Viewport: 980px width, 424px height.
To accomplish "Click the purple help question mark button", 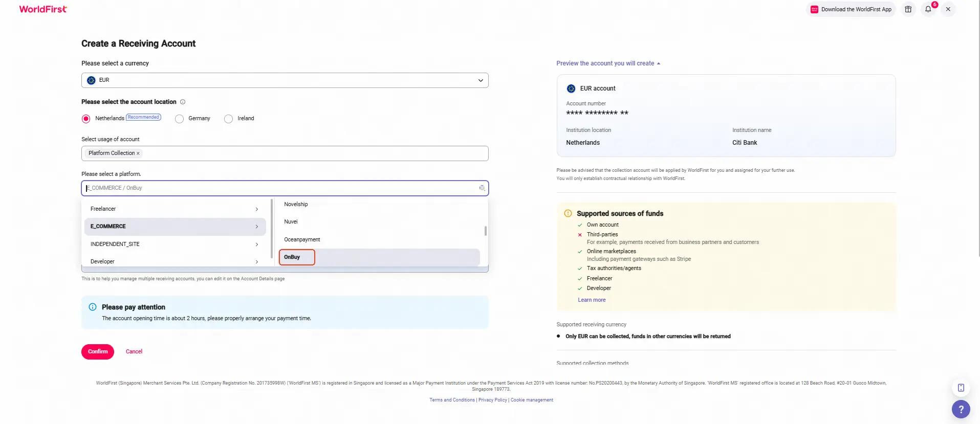I will click(961, 409).
